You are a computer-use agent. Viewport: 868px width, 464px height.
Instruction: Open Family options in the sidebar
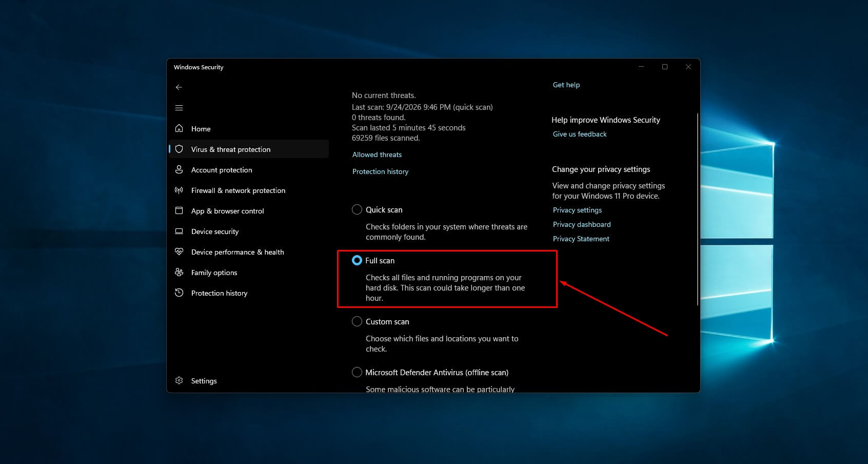tap(249, 272)
